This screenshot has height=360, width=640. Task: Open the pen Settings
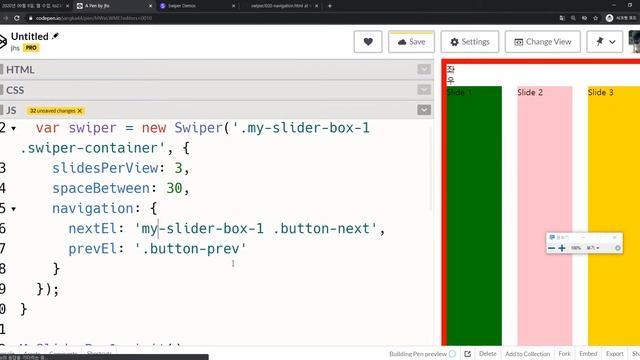coord(469,42)
